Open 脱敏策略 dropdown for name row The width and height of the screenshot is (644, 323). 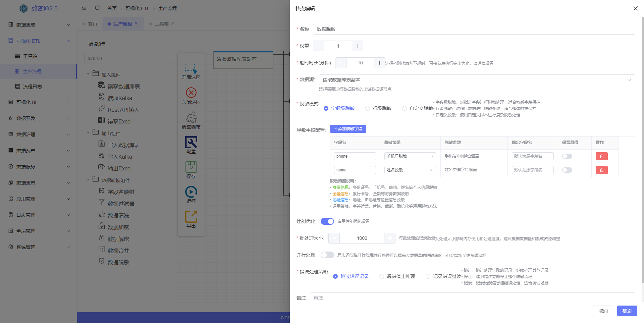pyautogui.click(x=410, y=170)
